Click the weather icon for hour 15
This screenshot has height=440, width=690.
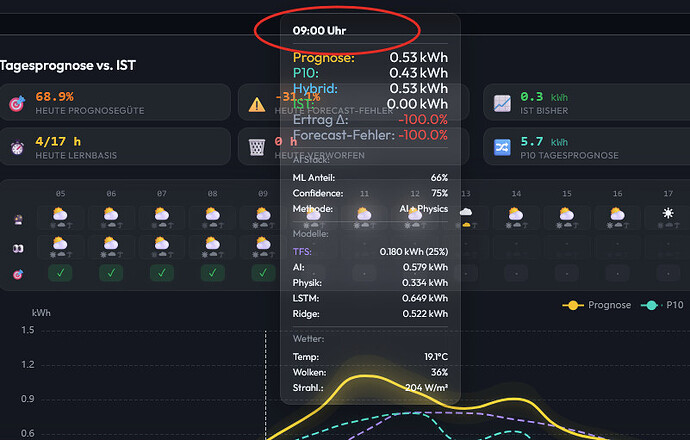[x=566, y=214]
